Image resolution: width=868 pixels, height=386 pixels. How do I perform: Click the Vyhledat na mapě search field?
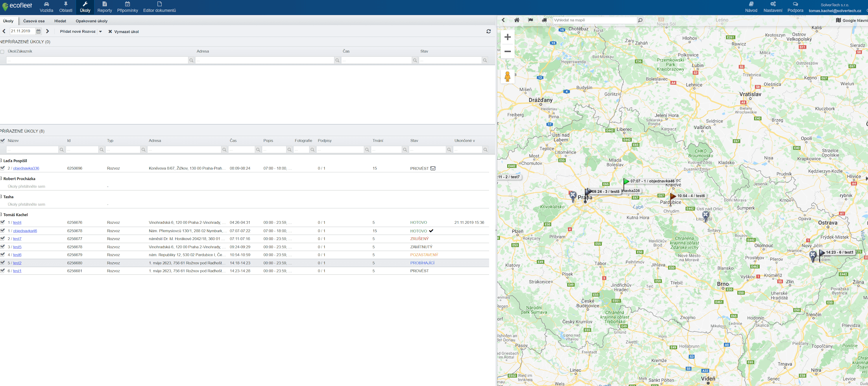point(594,20)
